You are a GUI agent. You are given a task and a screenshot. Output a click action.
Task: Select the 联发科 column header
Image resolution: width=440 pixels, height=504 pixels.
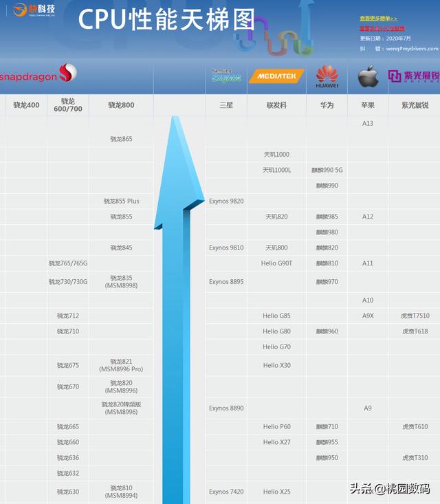pos(276,105)
